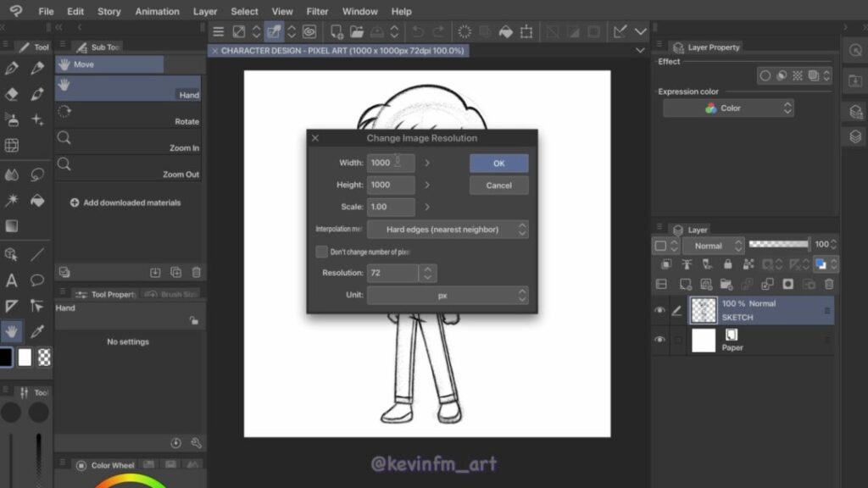Image resolution: width=868 pixels, height=488 pixels.
Task: Click the black main color swatch
Action: point(6,357)
